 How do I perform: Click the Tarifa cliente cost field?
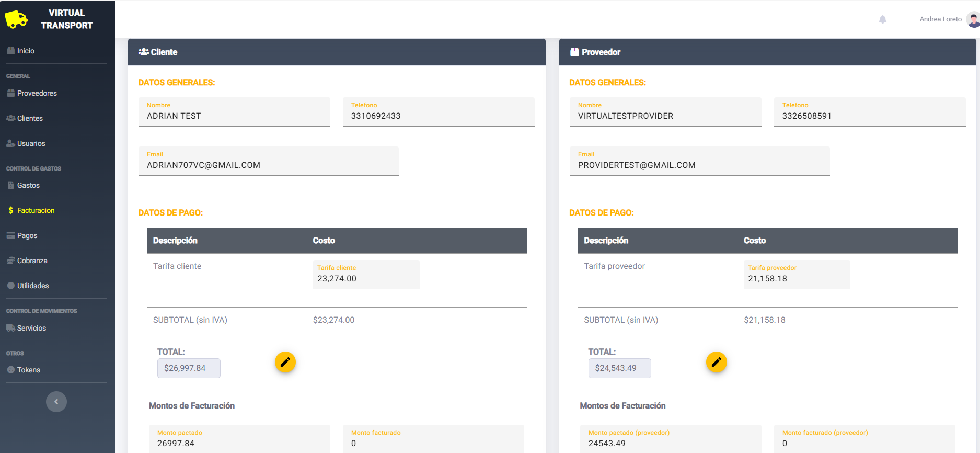click(x=366, y=278)
